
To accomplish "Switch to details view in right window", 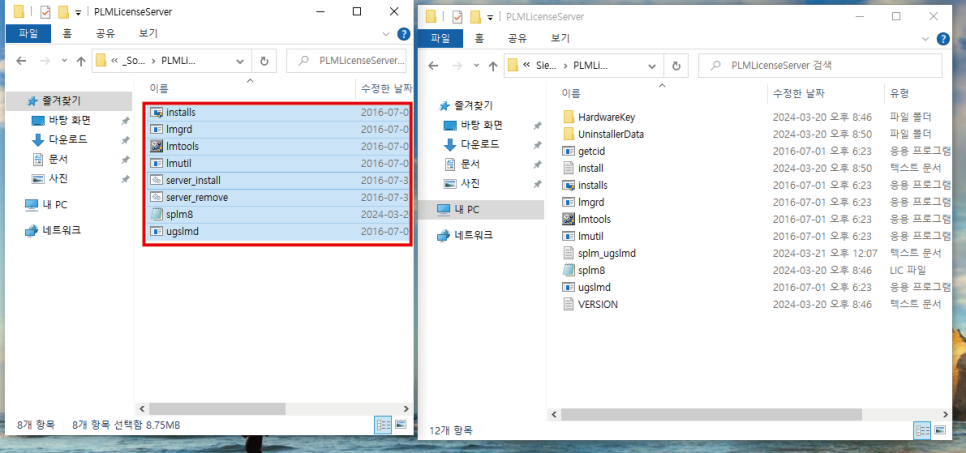I will [922, 429].
